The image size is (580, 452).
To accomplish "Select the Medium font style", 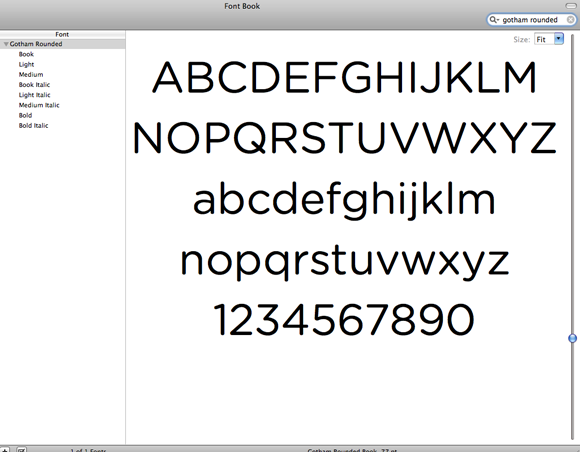I will (31, 75).
